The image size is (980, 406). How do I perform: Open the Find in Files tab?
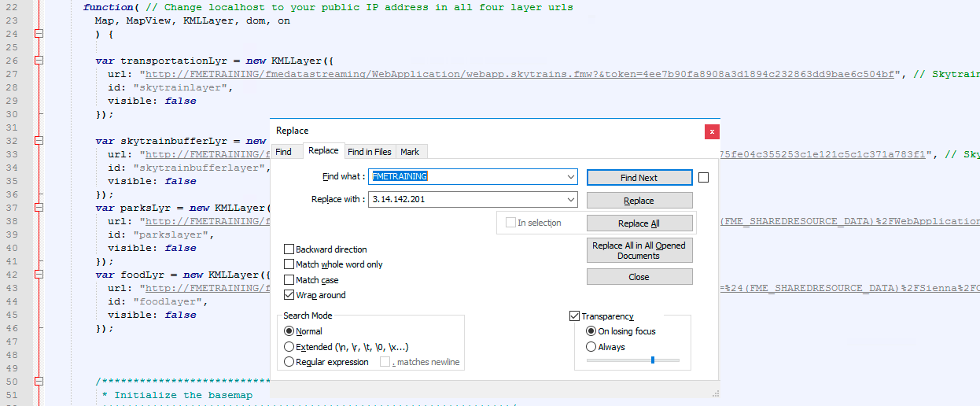370,152
